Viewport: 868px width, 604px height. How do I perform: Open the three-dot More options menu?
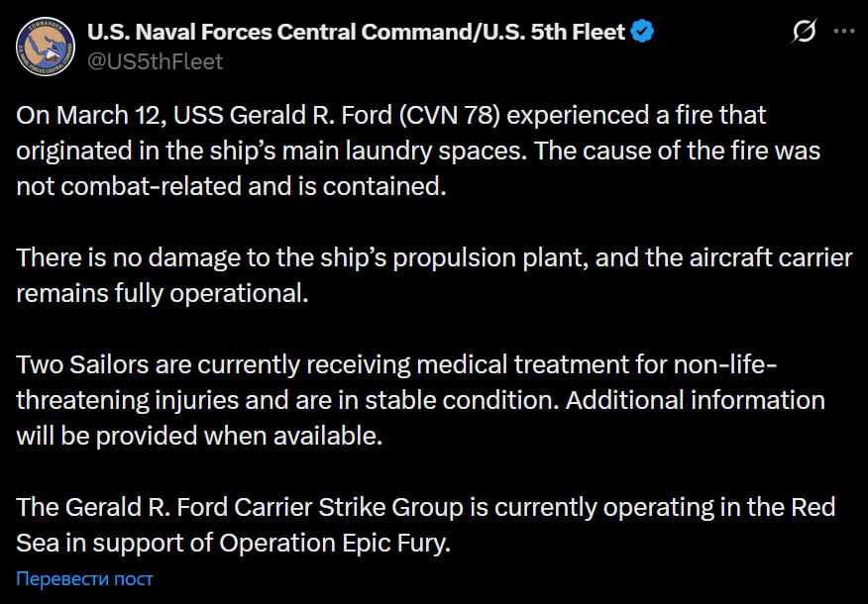click(x=843, y=32)
